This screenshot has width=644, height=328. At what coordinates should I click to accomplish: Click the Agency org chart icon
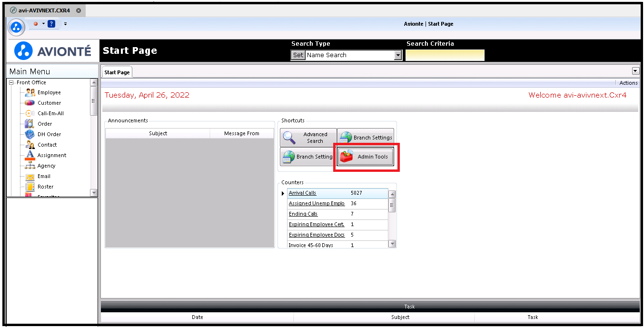point(30,166)
